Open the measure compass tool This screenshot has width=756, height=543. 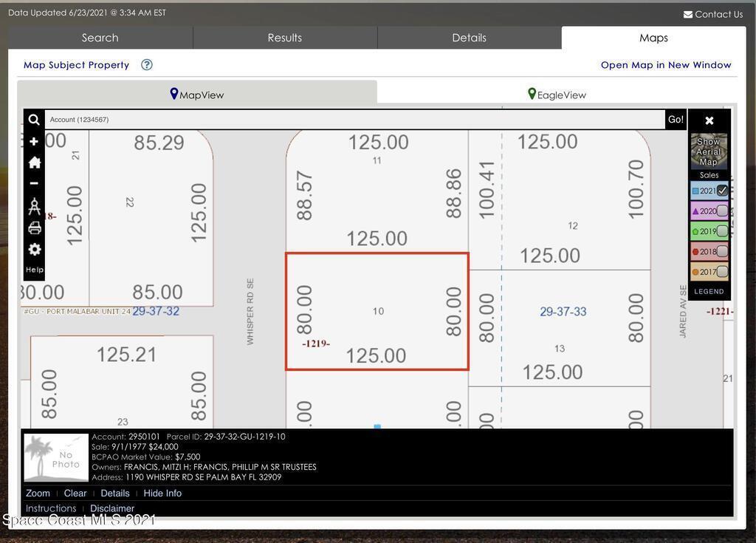point(34,206)
